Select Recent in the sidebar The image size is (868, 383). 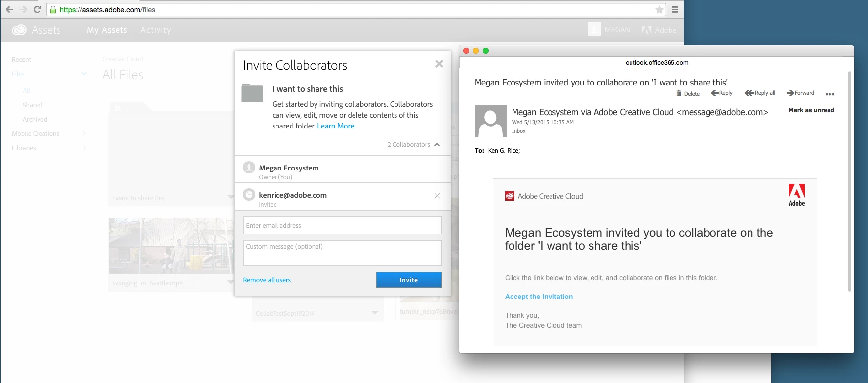pyautogui.click(x=21, y=59)
